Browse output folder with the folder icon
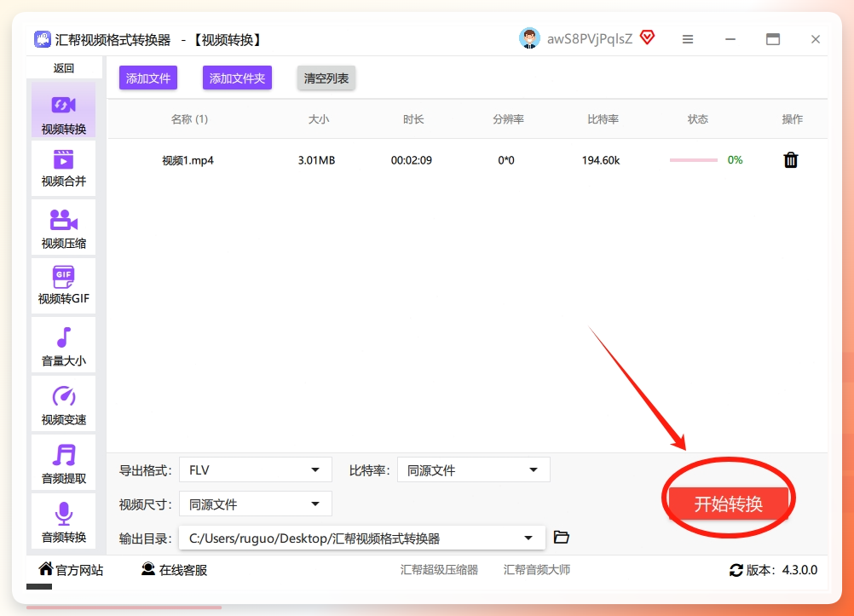 [x=562, y=538]
